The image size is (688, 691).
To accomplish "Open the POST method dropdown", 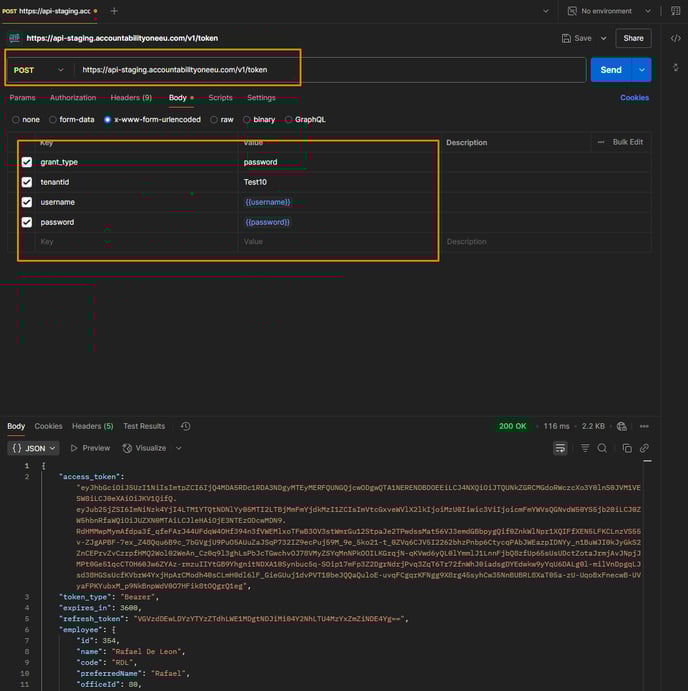I will click(x=39, y=70).
